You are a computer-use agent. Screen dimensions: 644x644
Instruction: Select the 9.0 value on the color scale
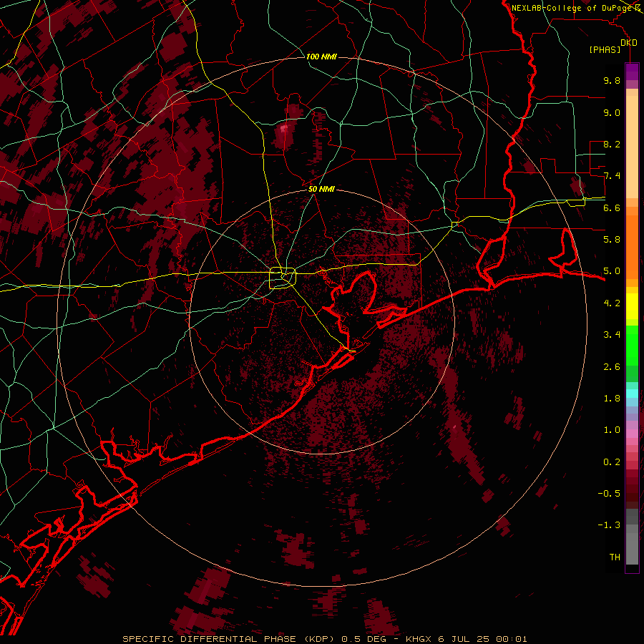point(612,112)
